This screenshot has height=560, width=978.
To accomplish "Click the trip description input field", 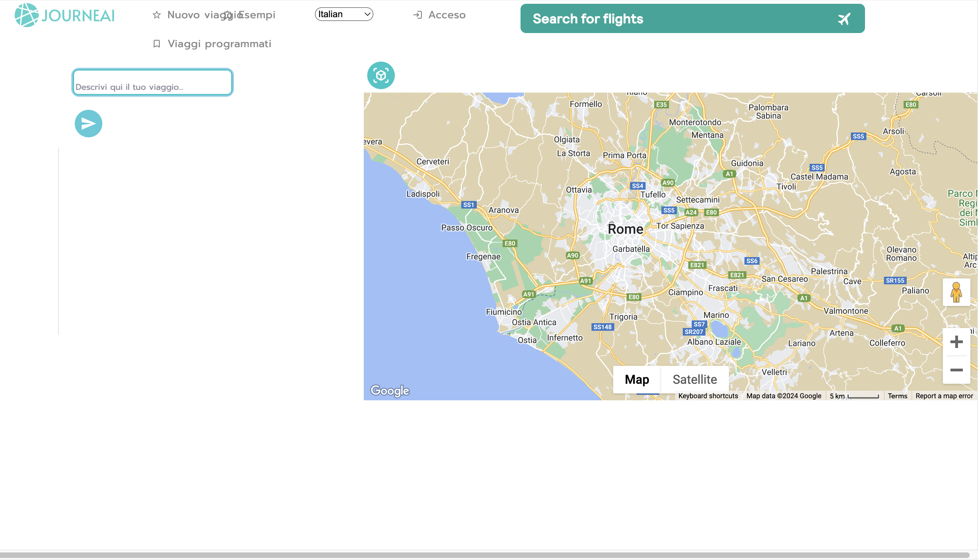I will (152, 82).
